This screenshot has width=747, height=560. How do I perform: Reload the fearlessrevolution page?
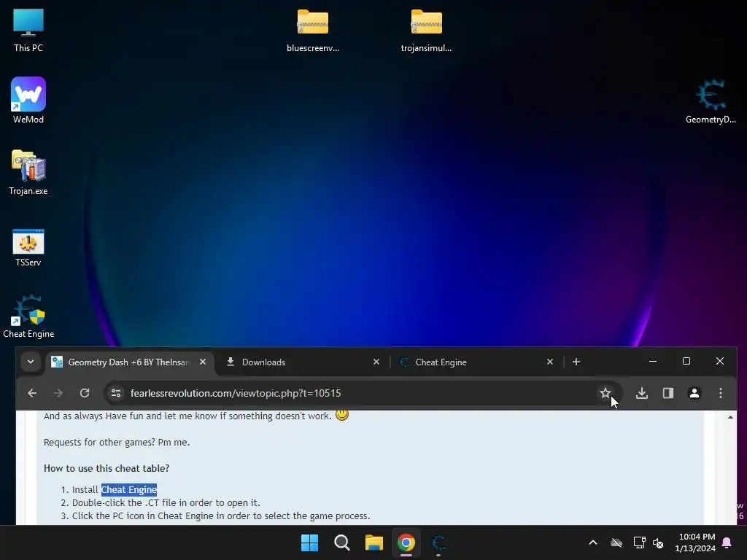(x=85, y=393)
